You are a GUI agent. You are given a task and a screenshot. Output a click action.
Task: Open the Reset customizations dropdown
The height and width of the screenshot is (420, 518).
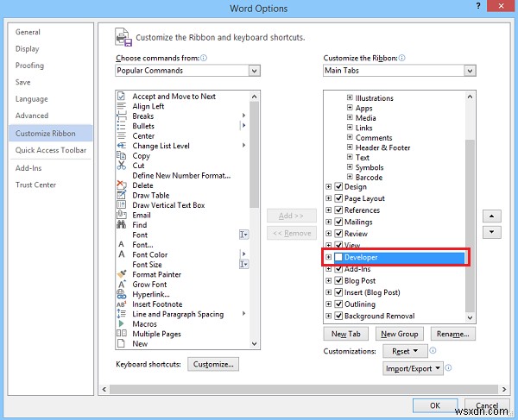(x=405, y=351)
